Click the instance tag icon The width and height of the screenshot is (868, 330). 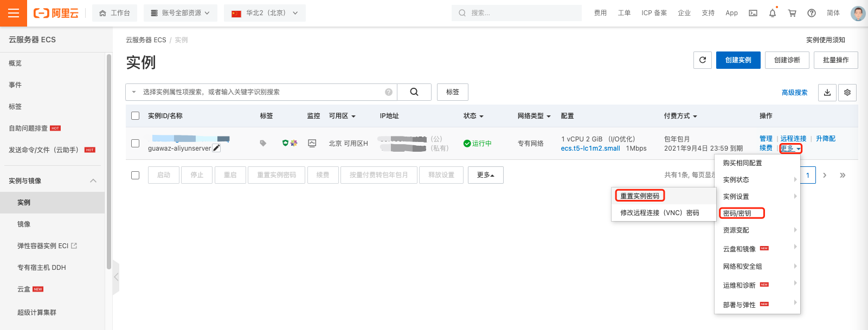pyautogui.click(x=263, y=143)
